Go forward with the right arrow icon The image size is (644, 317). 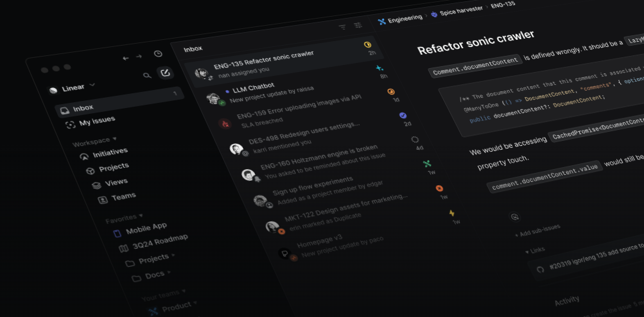tap(139, 57)
